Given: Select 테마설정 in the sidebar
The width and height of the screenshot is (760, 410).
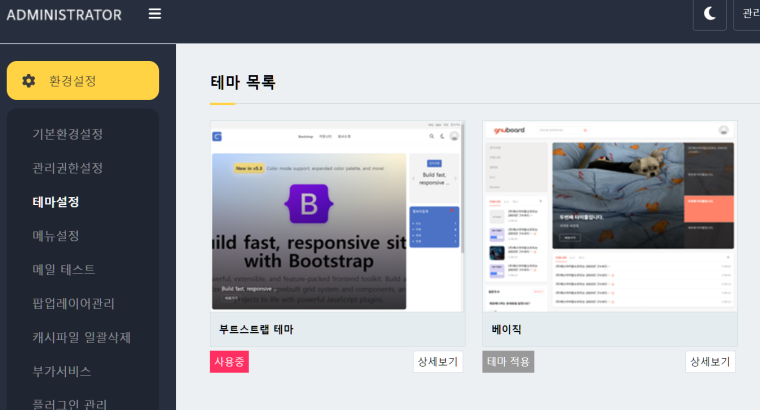Looking at the screenshot, I should (56, 202).
